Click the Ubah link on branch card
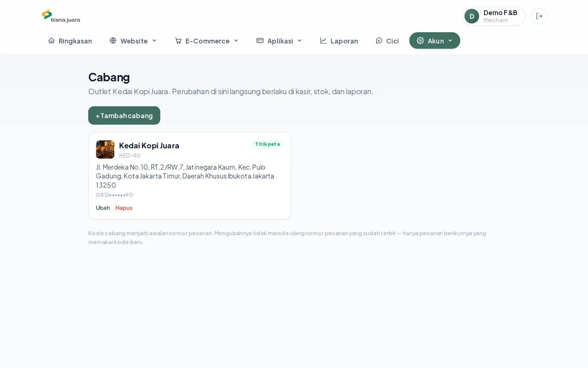 tap(103, 208)
